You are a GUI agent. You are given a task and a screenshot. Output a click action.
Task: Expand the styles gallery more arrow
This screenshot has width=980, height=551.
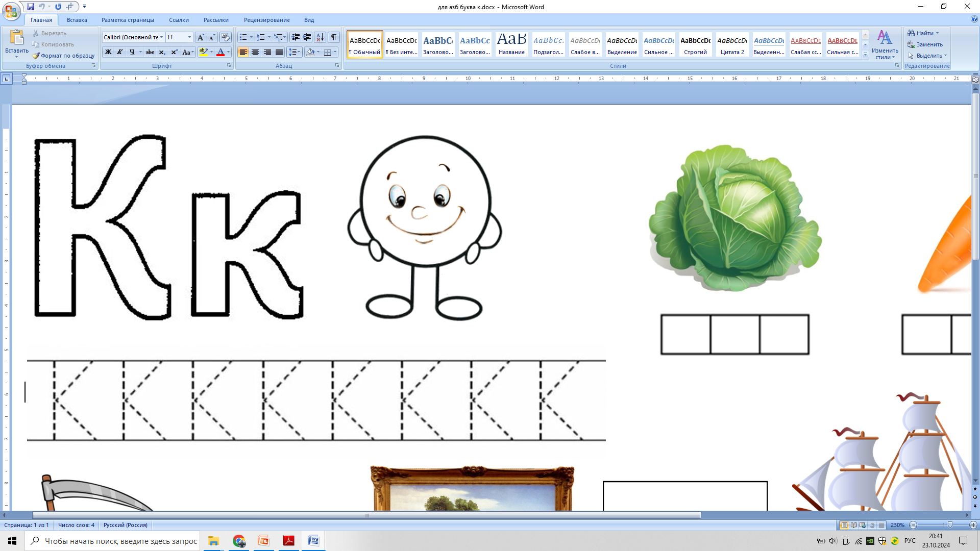(x=866, y=54)
